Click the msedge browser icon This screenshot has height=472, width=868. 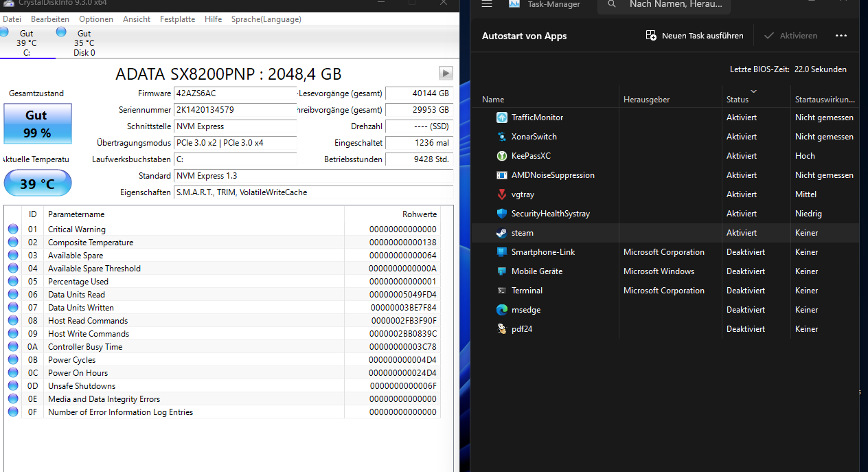pos(501,310)
